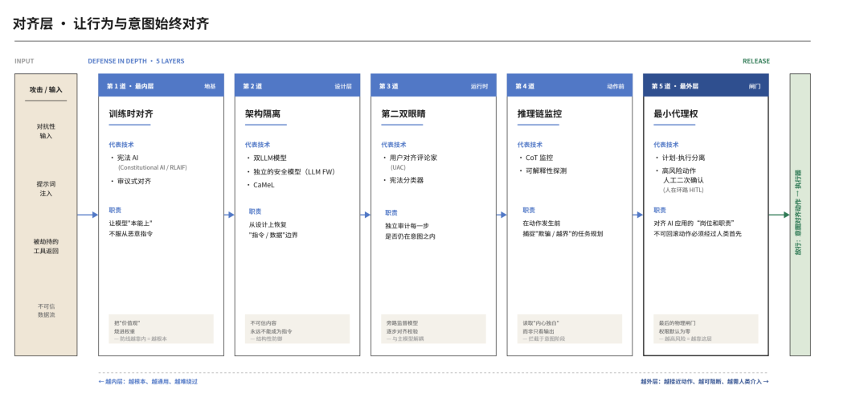Click the "第 1 道 · 最内层" card header
868x398 pixels.
(x=161, y=85)
